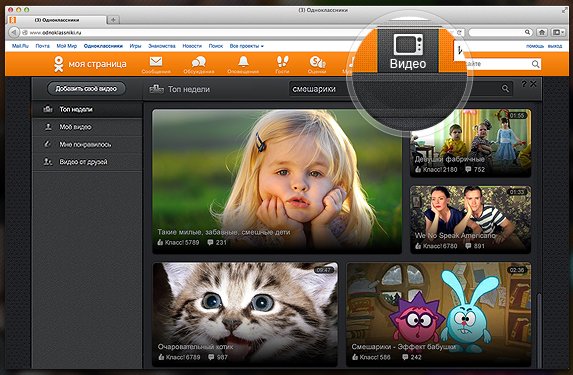573x375 pixels.
Task: Click the site search magnifier in orange bar
Action: click(535, 64)
